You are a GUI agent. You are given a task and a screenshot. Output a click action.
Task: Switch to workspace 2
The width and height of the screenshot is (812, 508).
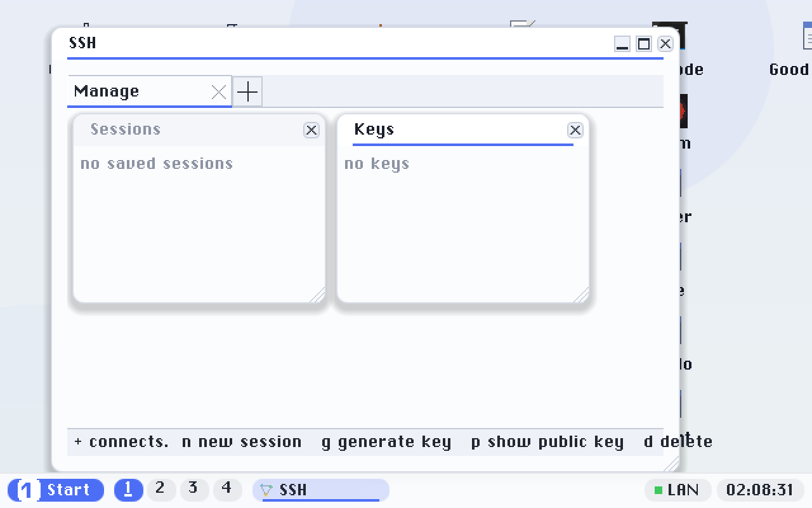click(161, 490)
